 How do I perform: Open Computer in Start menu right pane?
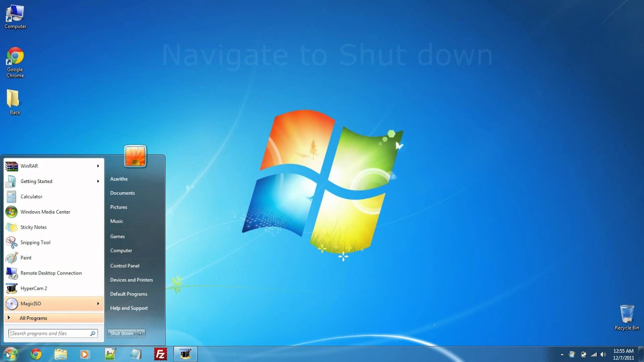(x=121, y=250)
